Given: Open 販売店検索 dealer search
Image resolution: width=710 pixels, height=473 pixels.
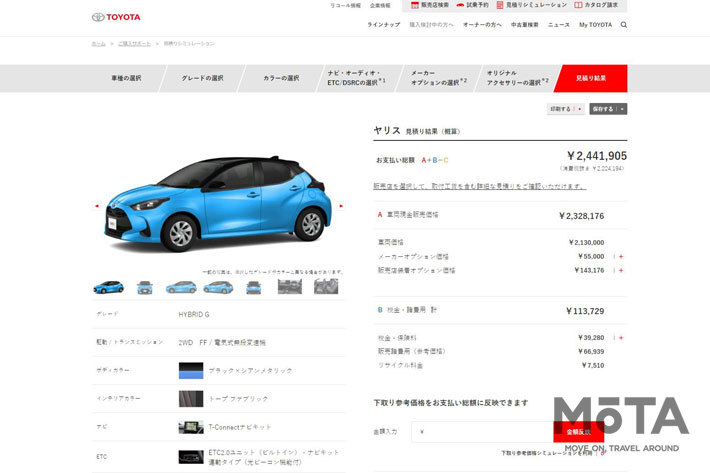Looking at the screenshot, I should pos(429,5).
